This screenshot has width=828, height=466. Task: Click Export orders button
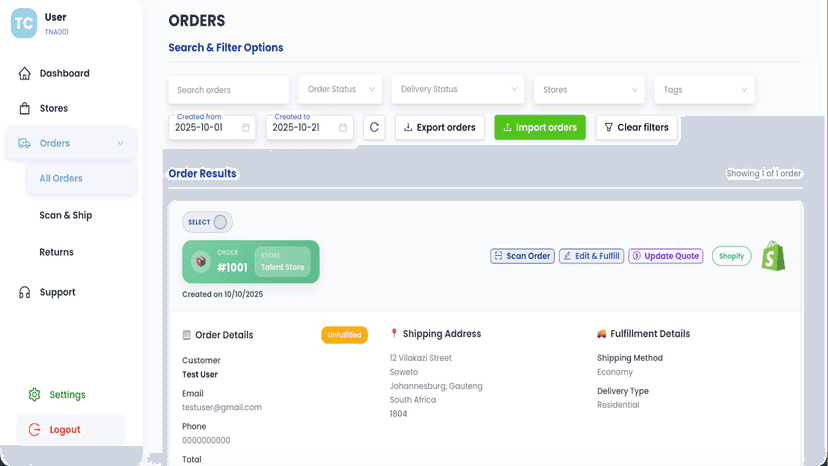[x=440, y=127]
